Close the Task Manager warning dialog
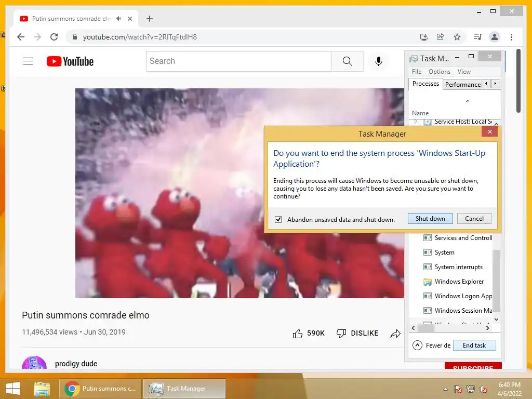The height and width of the screenshot is (399, 532). [489, 131]
